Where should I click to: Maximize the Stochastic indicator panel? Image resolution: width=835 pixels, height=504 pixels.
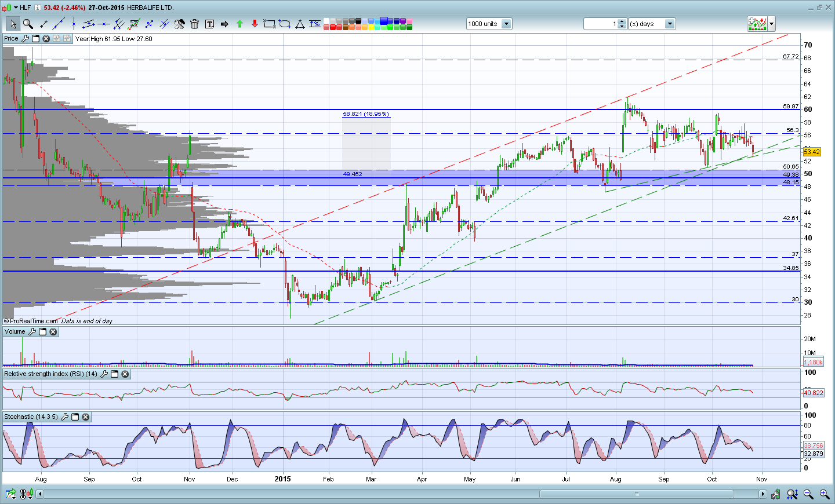pyautogui.click(x=75, y=417)
